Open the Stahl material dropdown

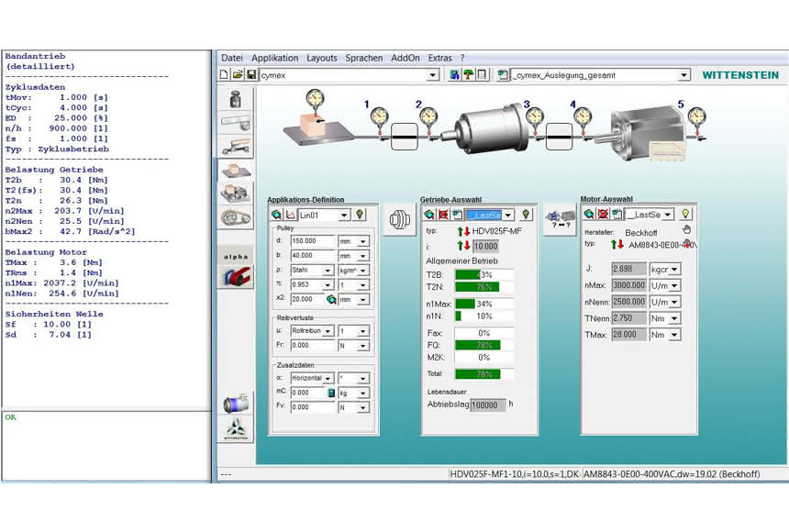pyautogui.click(x=328, y=271)
